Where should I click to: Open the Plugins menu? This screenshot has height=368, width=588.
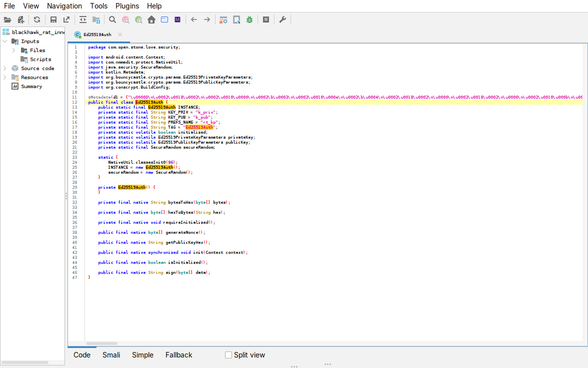click(x=127, y=6)
